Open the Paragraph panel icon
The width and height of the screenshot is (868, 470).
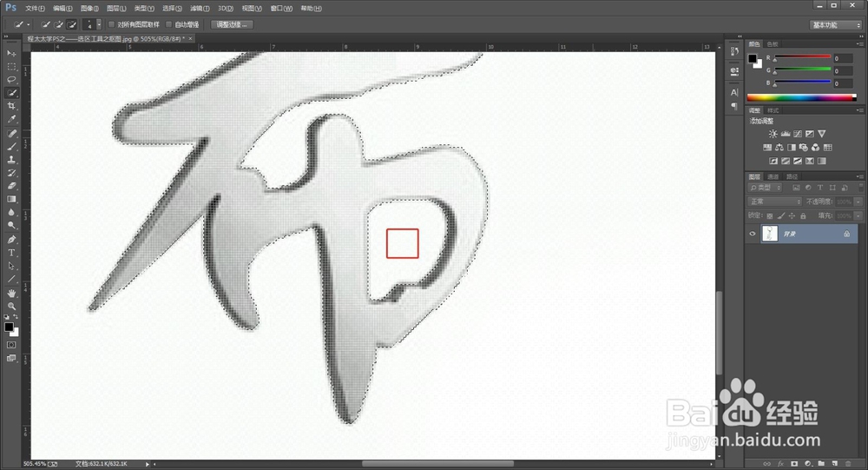(x=734, y=105)
